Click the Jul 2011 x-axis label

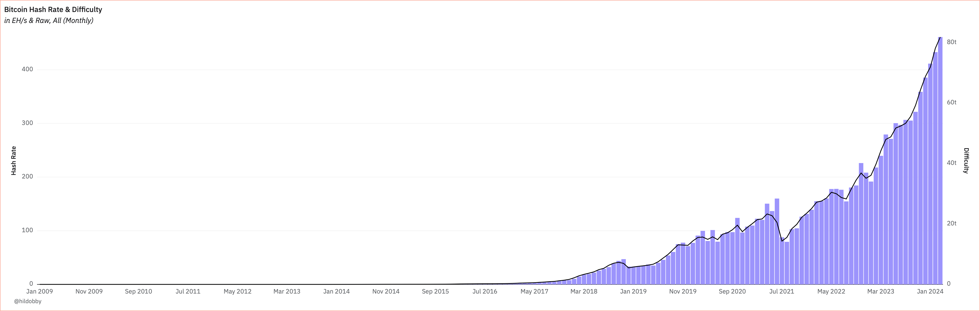[x=188, y=292]
